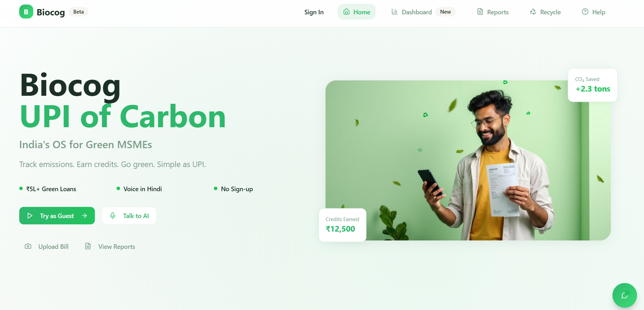The width and height of the screenshot is (644, 310).
Task: Click the document icon next to Reports
Action: pyautogui.click(x=480, y=12)
